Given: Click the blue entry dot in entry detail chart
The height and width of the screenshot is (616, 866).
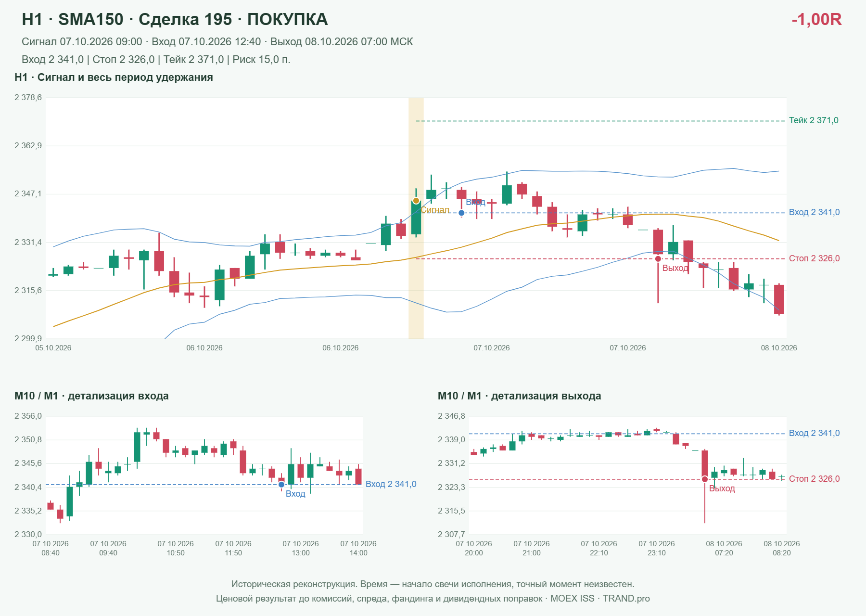Looking at the screenshot, I should click(281, 485).
